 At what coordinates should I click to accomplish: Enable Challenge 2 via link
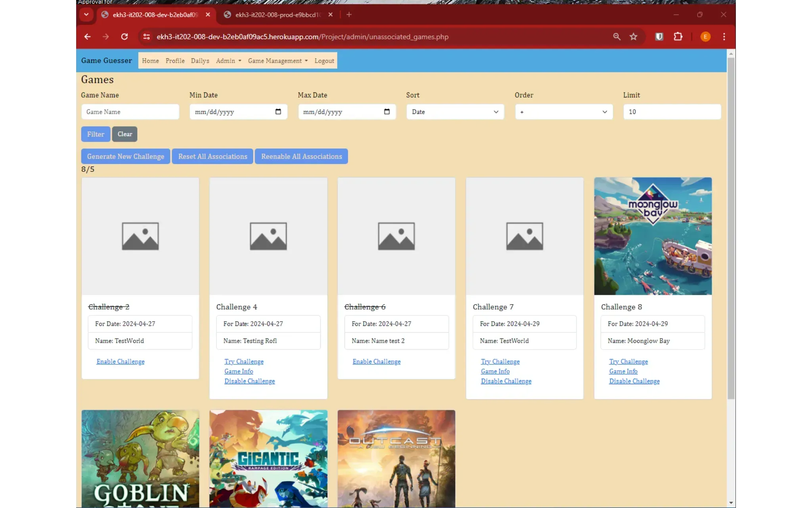coord(120,362)
